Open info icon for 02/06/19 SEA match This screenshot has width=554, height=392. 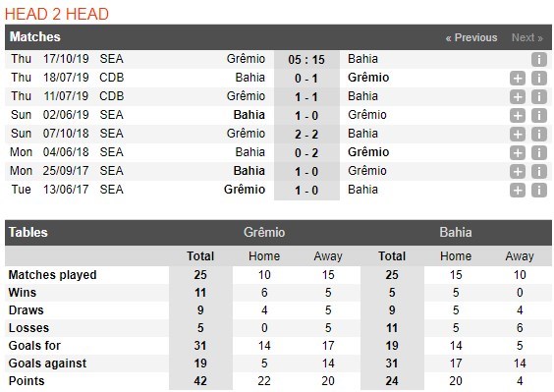pyautogui.click(x=539, y=116)
